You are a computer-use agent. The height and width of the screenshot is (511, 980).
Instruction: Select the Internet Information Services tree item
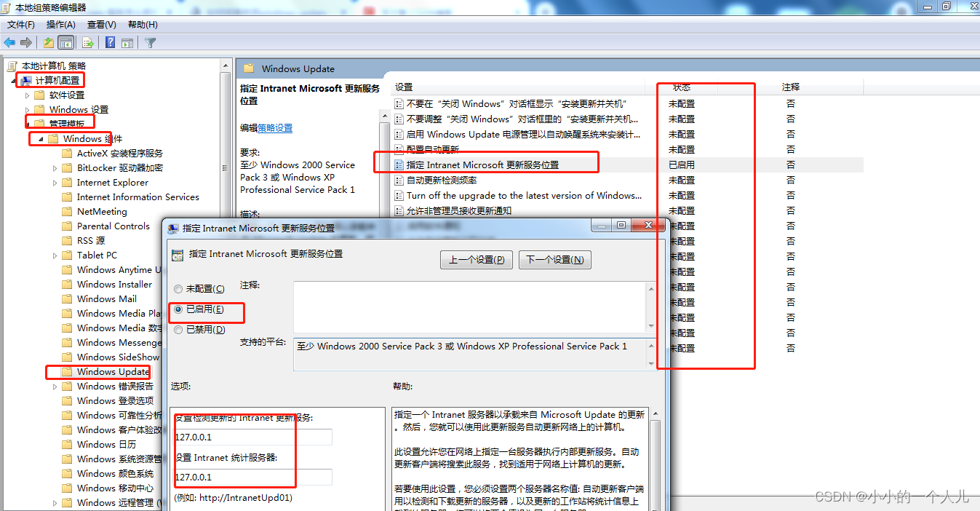click(138, 197)
